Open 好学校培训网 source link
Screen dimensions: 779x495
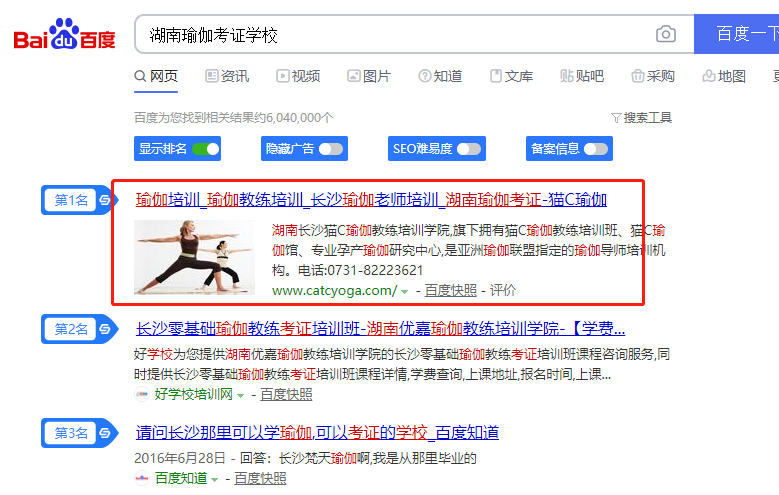click(x=194, y=395)
